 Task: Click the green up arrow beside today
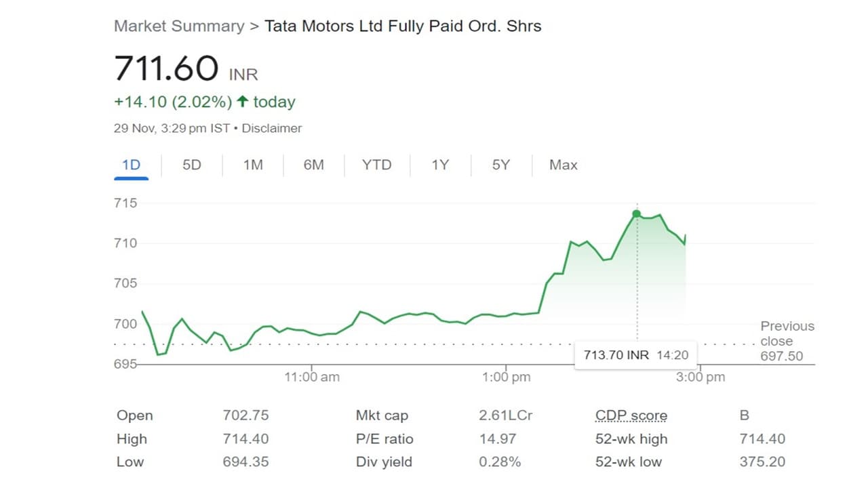(243, 102)
